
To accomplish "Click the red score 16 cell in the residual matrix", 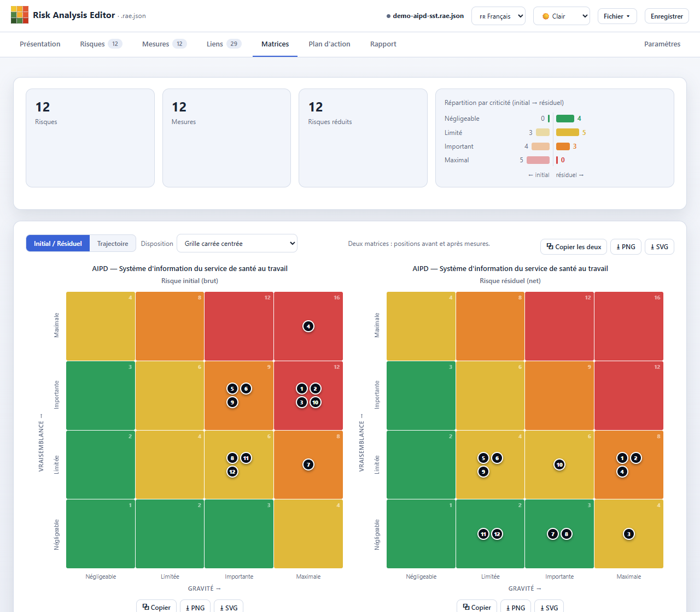I will coord(629,326).
